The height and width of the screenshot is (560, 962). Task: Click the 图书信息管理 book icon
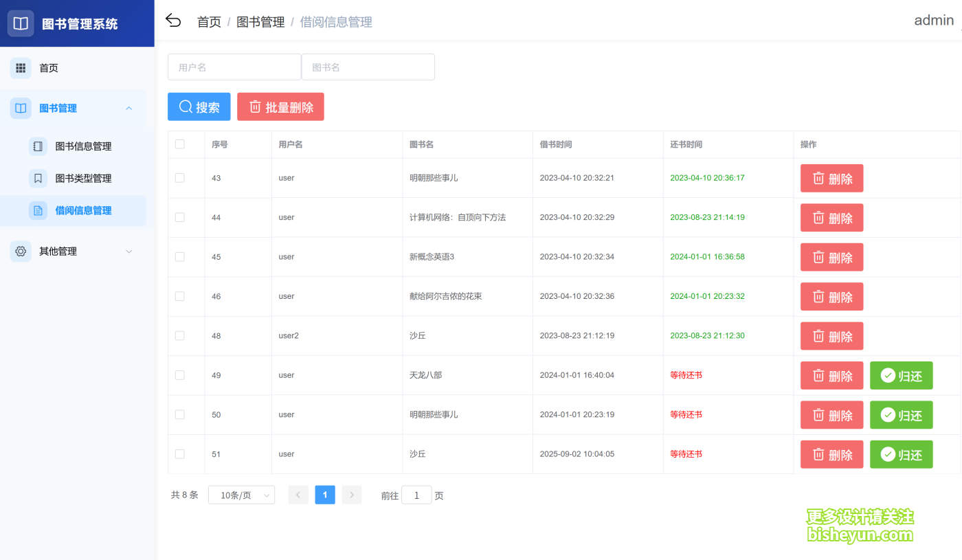tap(37, 146)
